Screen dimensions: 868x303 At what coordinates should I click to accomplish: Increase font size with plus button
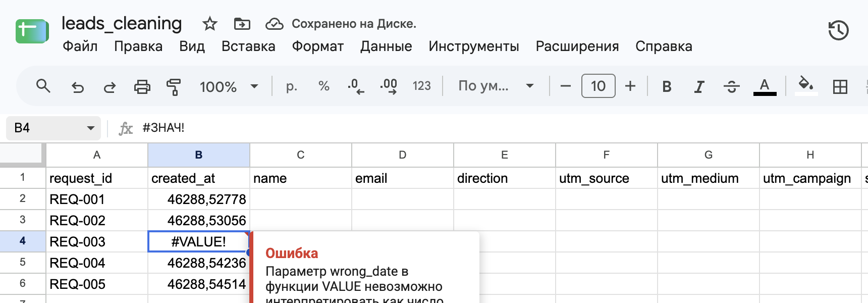[x=630, y=86]
